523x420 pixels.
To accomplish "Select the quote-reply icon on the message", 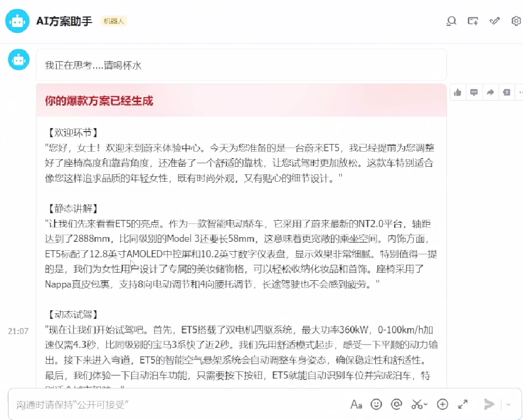I will 506,92.
